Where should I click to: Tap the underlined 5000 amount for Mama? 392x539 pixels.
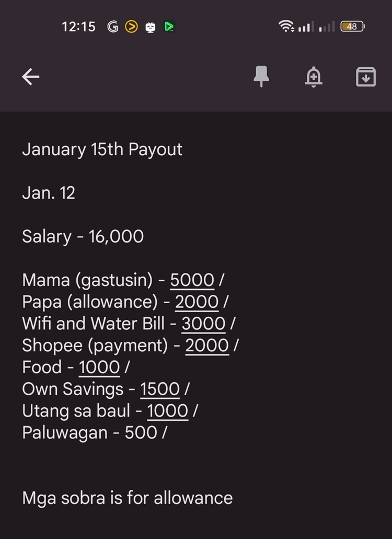click(192, 280)
